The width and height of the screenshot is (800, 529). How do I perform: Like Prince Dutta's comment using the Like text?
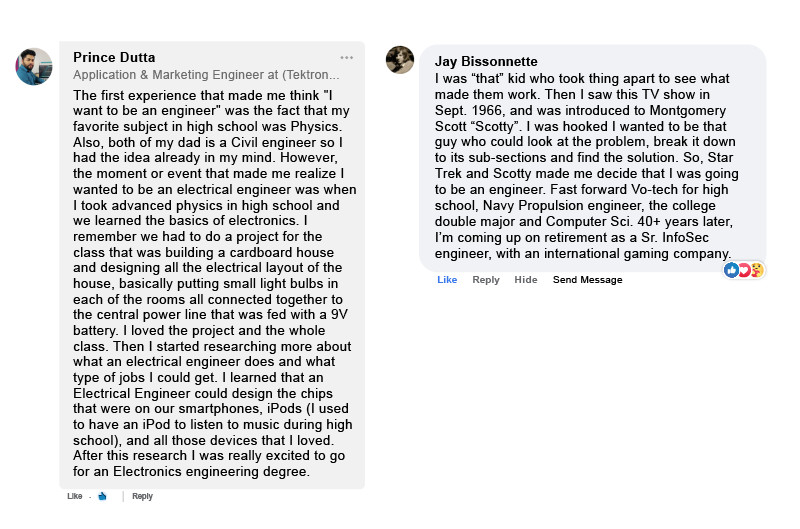tap(75, 496)
